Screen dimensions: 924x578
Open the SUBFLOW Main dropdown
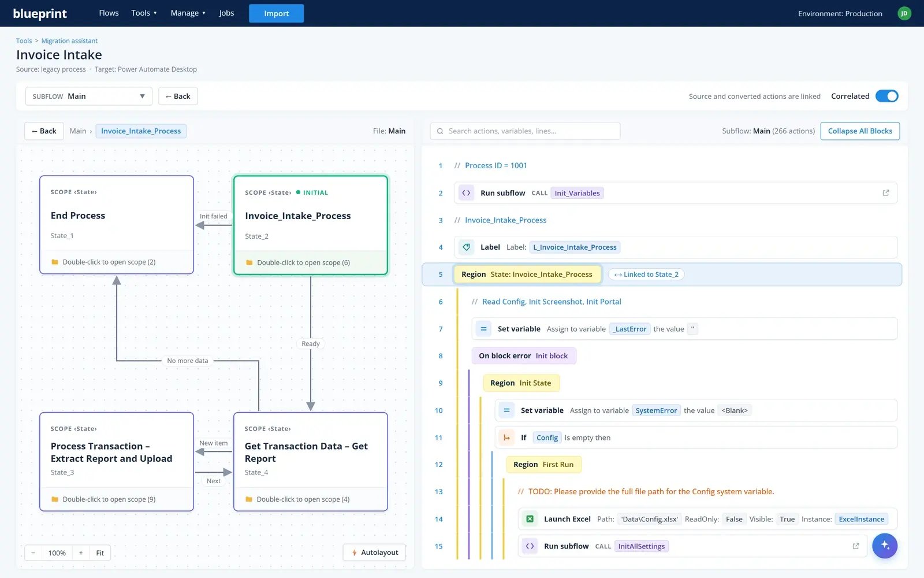(x=89, y=96)
